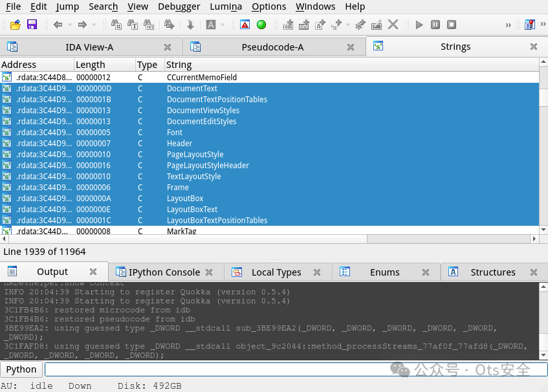548x392 pixels.
Task: Click the binoculars byte-sequence search icon
Action: tap(149, 25)
